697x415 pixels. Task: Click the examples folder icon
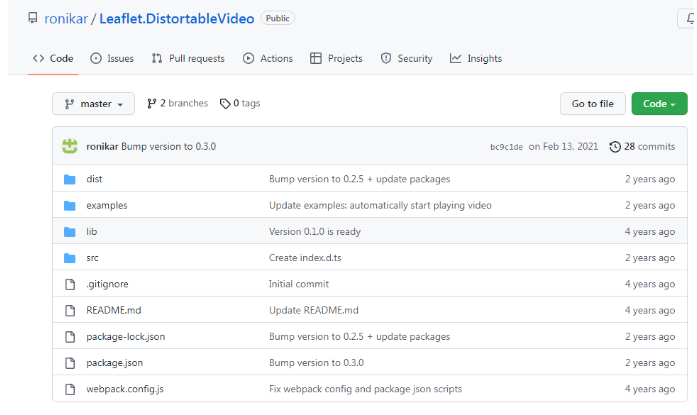[x=70, y=206]
